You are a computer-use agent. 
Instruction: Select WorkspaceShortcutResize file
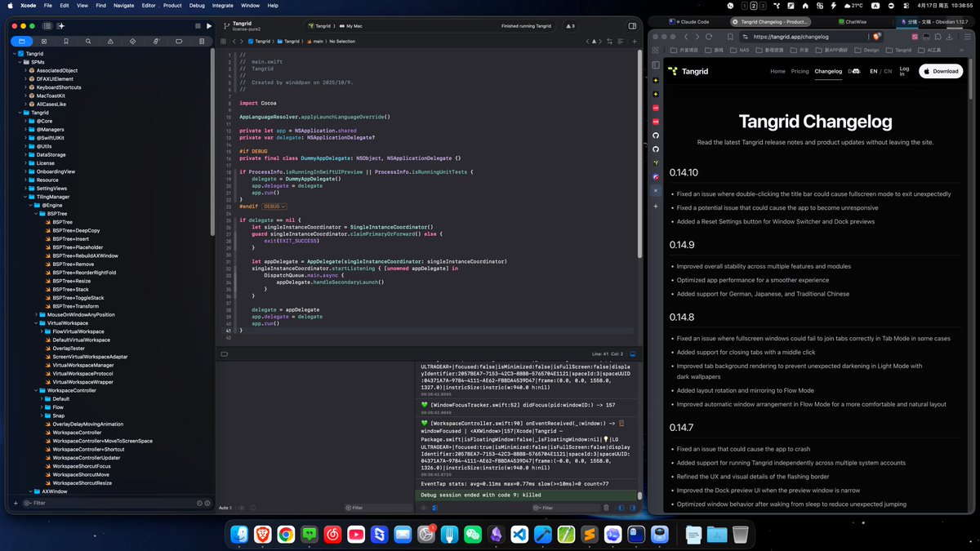pos(82,482)
